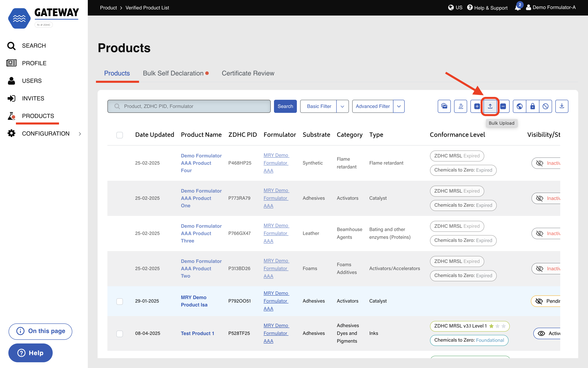Image resolution: width=588 pixels, height=368 pixels.
Task: Click the Users person icon in sidebar
Action: click(x=11, y=81)
